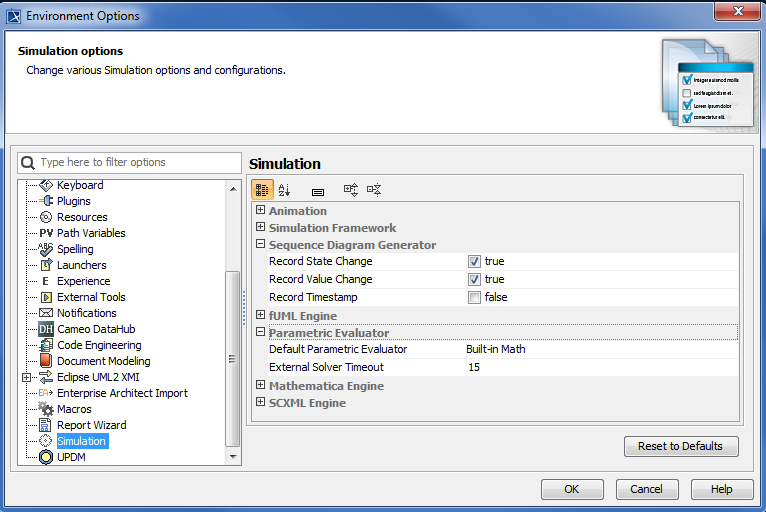Open the Report Wizard options

91,425
